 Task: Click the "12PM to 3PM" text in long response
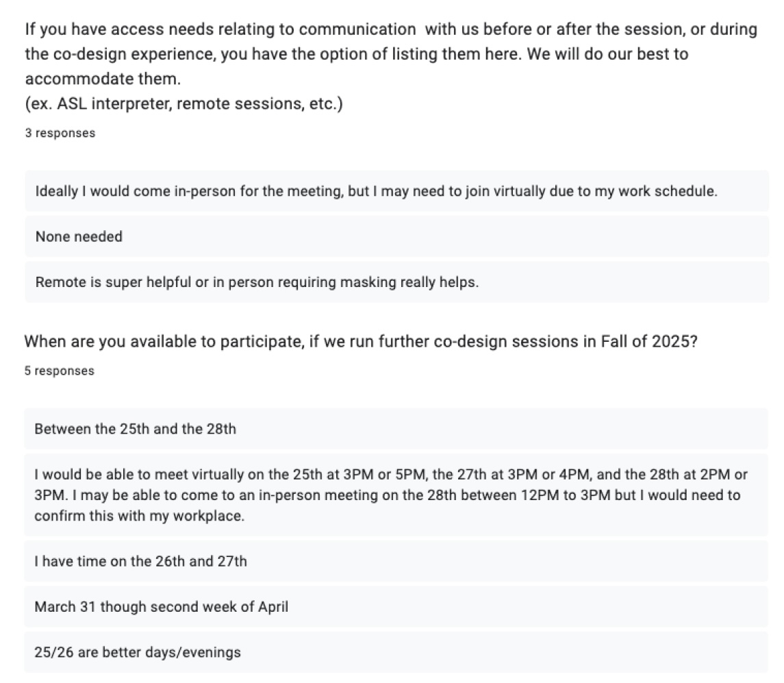tap(566, 495)
